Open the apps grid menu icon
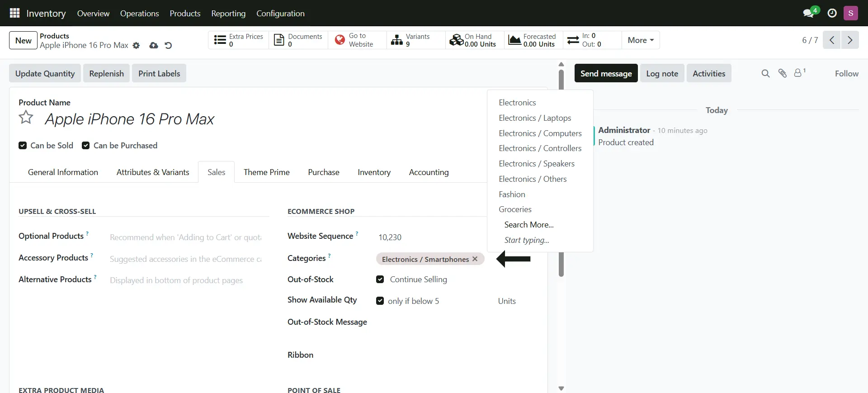This screenshot has width=868, height=393. (x=14, y=13)
